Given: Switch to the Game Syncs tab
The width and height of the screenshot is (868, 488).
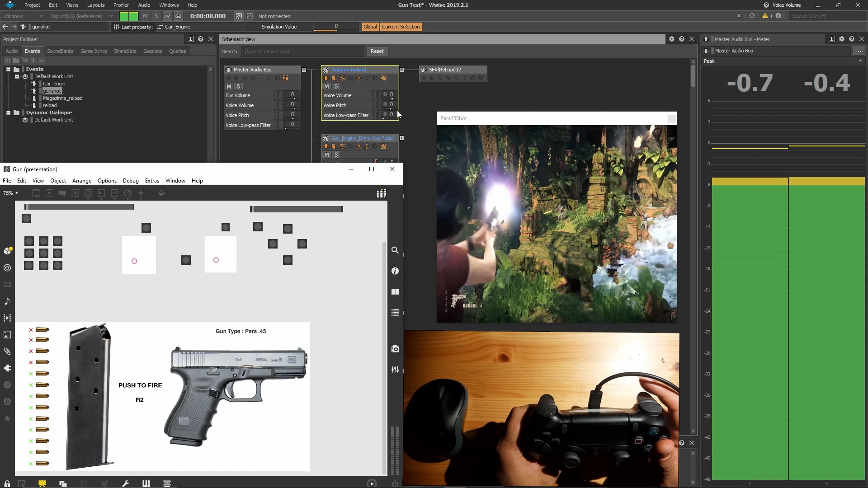Looking at the screenshot, I should 94,51.
